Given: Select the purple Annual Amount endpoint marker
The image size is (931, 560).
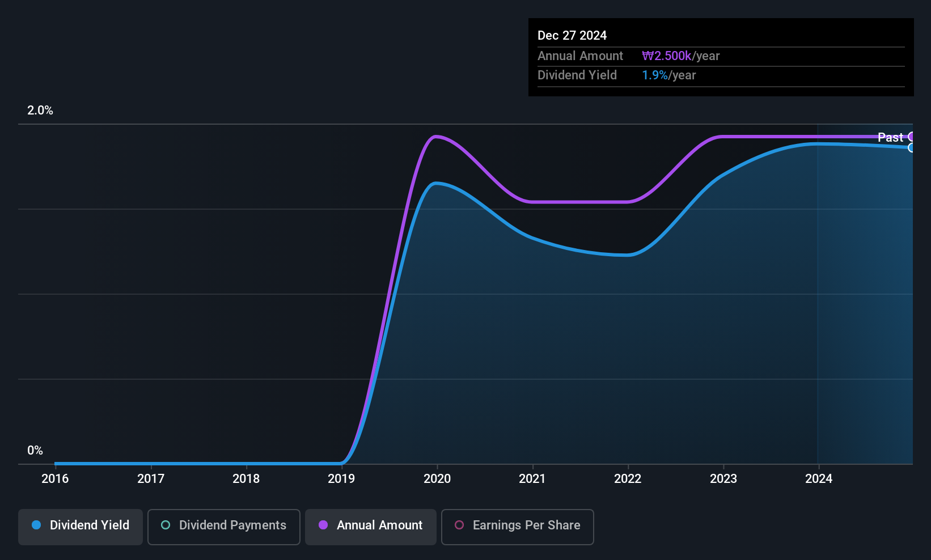Looking at the screenshot, I should [911, 137].
